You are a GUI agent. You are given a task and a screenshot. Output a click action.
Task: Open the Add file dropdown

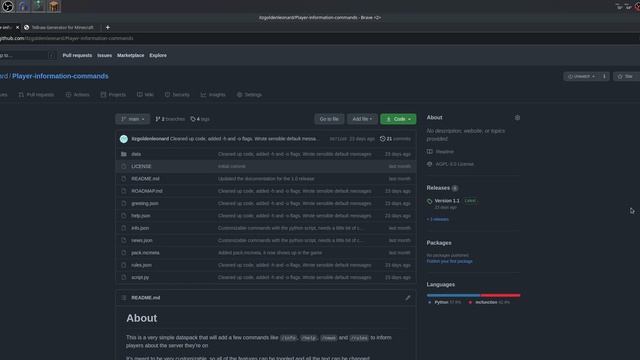362,119
